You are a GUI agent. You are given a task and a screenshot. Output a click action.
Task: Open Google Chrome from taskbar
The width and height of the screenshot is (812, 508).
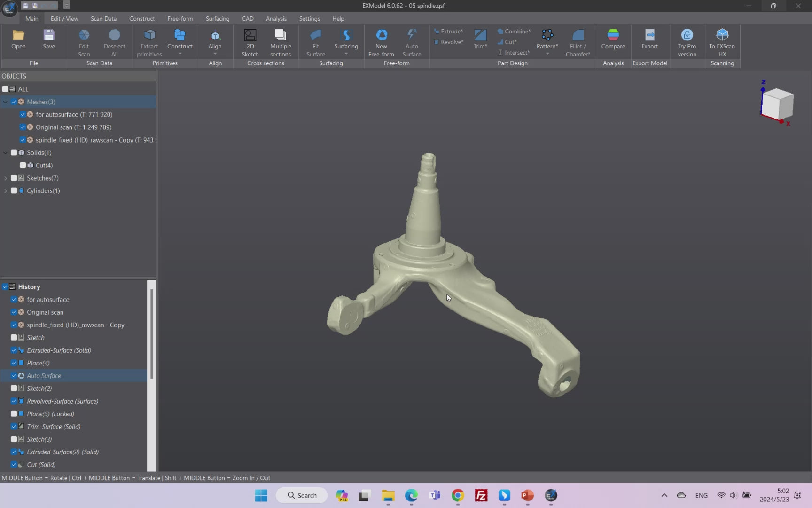(458, 495)
